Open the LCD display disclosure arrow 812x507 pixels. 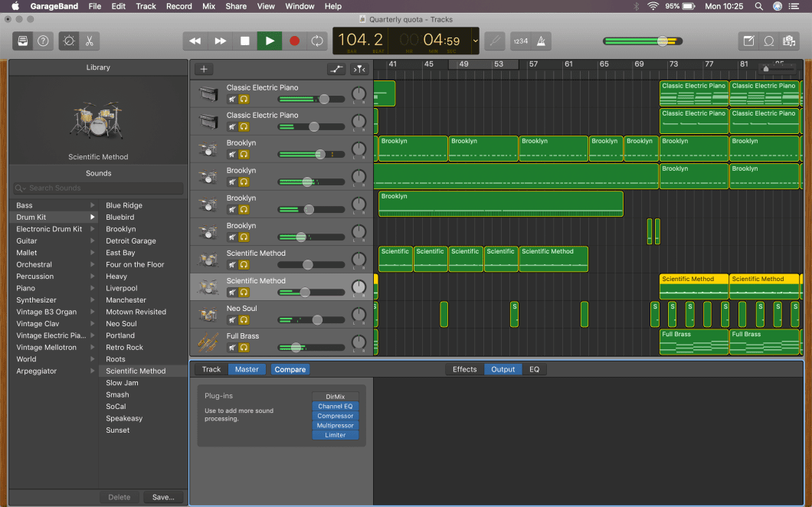click(475, 42)
